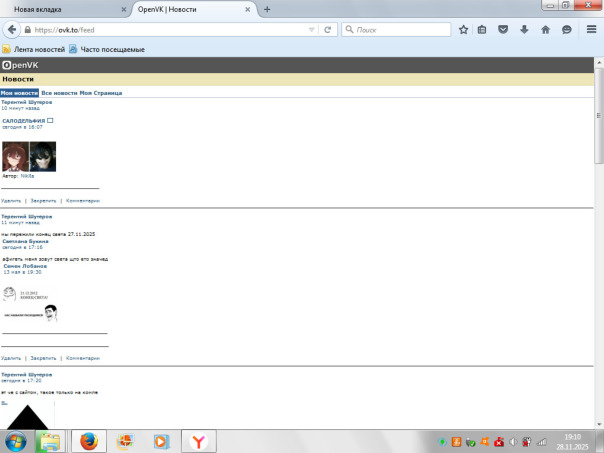Screen dimensions: 604x453
Task: Switch to Все новости feed tab
Action: point(59,93)
